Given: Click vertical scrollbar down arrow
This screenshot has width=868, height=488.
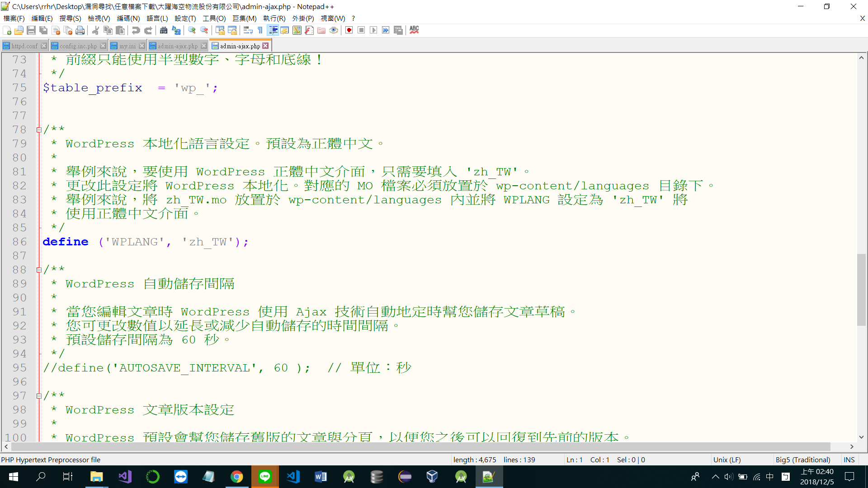Looking at the screenshot, I should pyautogui.click(x=862, y=437).
